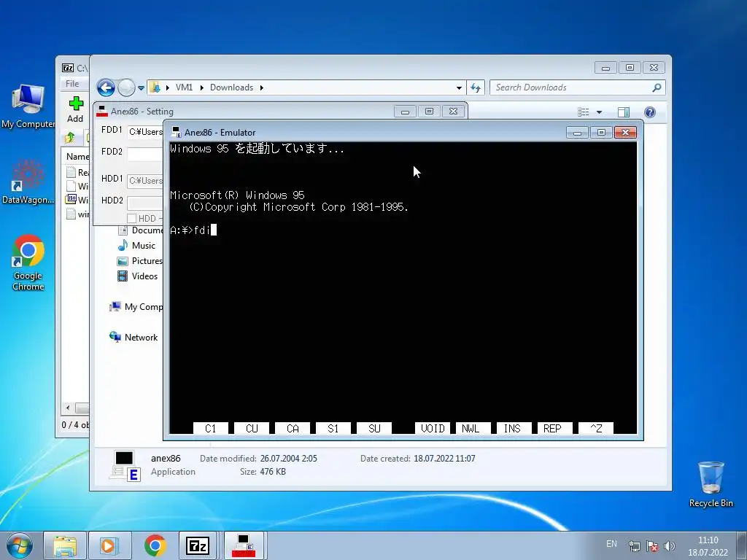Minimize the Anex86 Setting window
Image resolution: width=747 pixels, height=560 pixels.
tap(405, 112)
